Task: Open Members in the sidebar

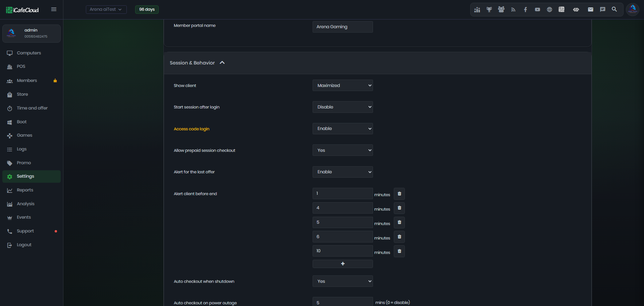Action: coord(32,81)
